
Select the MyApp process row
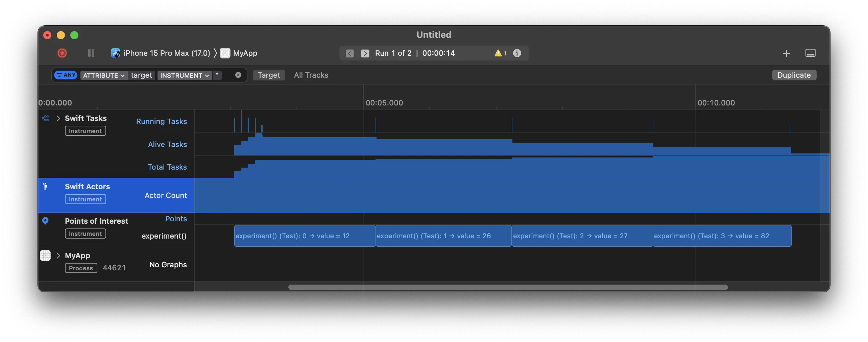click(x=116, y=264)
